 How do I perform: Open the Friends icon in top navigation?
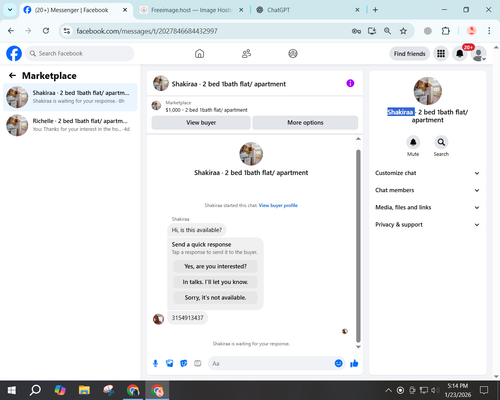pos(246,53)
